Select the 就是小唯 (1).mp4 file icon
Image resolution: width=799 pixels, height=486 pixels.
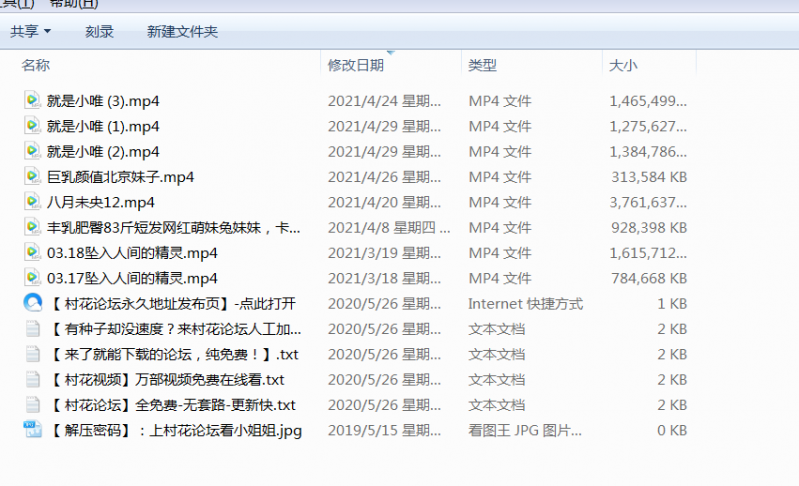(33, 126)
